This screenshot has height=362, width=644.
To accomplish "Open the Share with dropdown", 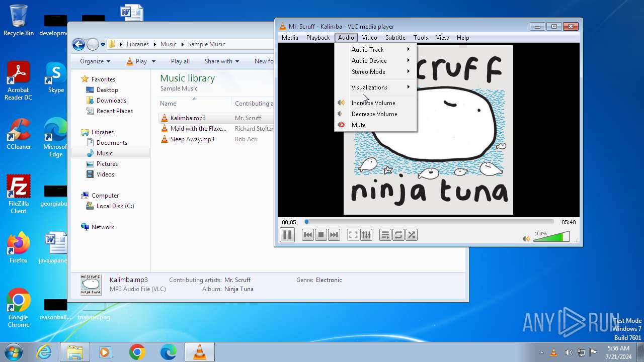I will coord(221,61).
